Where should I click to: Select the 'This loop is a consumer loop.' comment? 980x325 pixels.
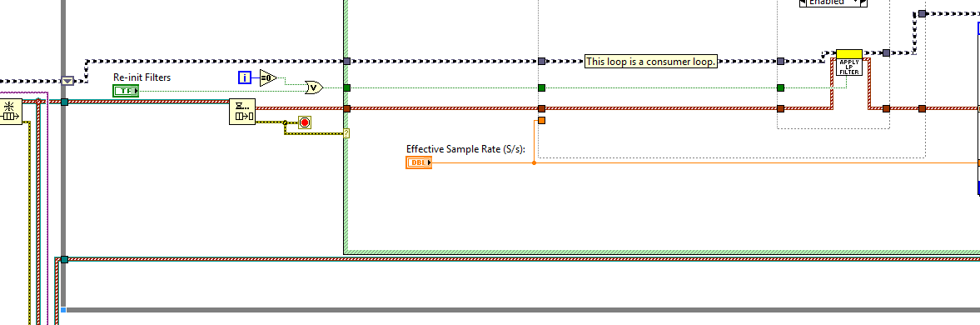tap(650, 62)
